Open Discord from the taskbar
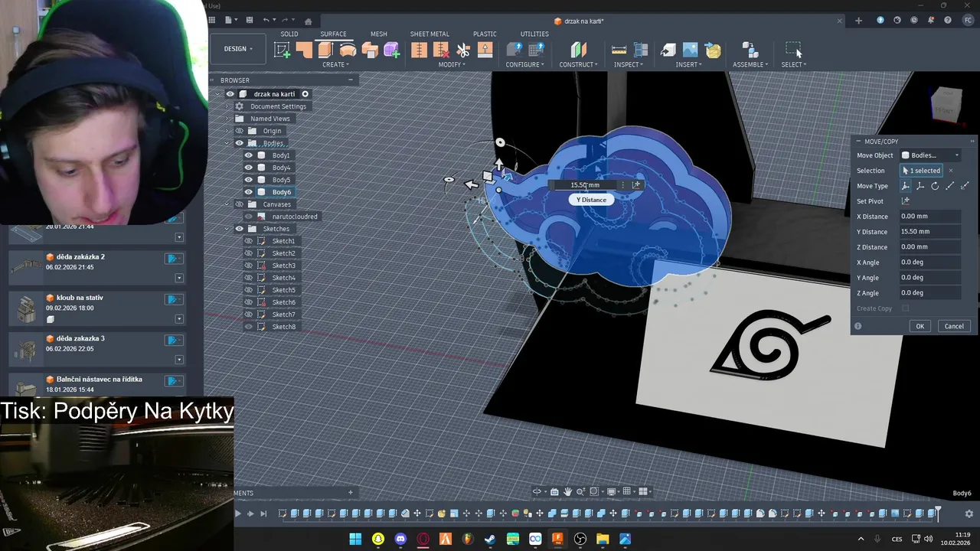Screen dimensions: 980x551 click(400, 540)
